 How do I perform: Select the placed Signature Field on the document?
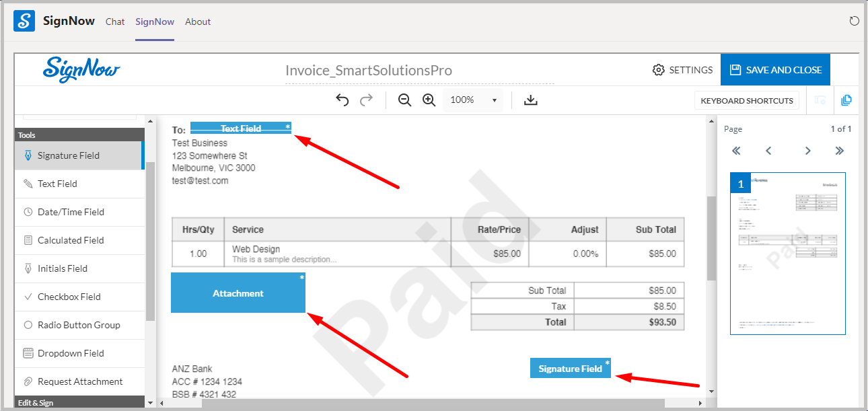pyautogui.click(x=571, y=368)
